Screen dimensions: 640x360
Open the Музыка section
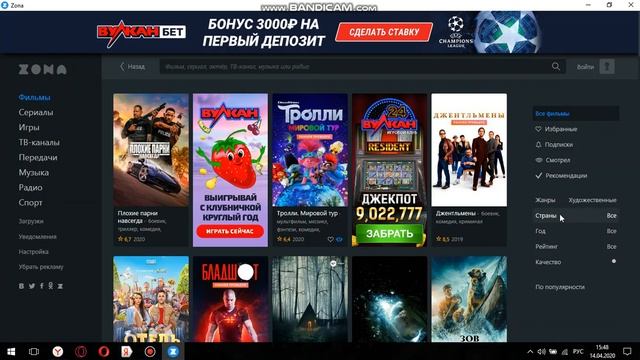point(34,173)
